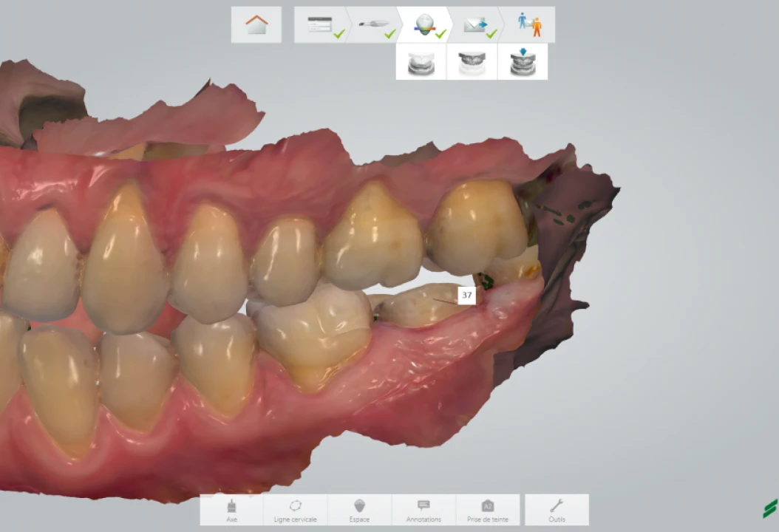The width and height of the screenshot is (779, 532).
Task: Select the Axe tool
Action: pyautogui.click(x=231, y=510)
